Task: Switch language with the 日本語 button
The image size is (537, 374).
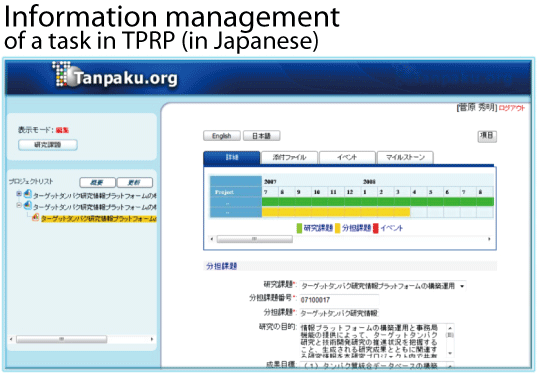Action: pos(262,136)
